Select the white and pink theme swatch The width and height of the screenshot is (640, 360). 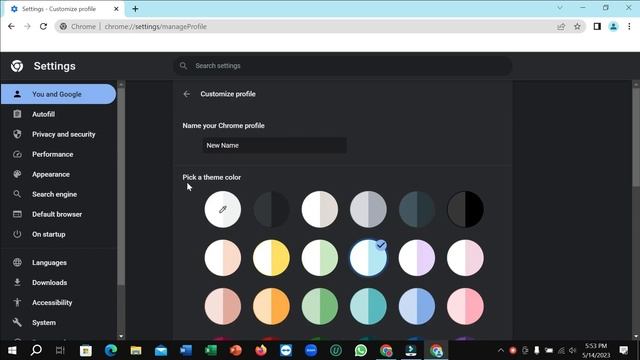click(x=465, y=258)
